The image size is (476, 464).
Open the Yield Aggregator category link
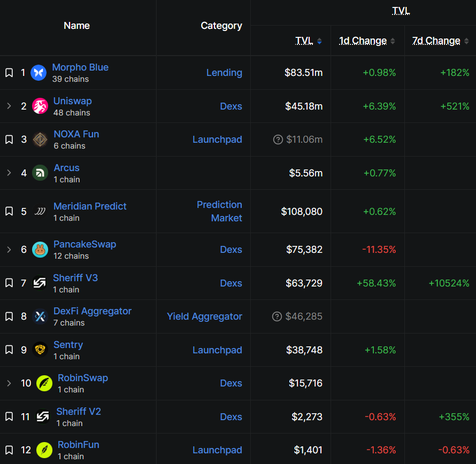(205, 316)
